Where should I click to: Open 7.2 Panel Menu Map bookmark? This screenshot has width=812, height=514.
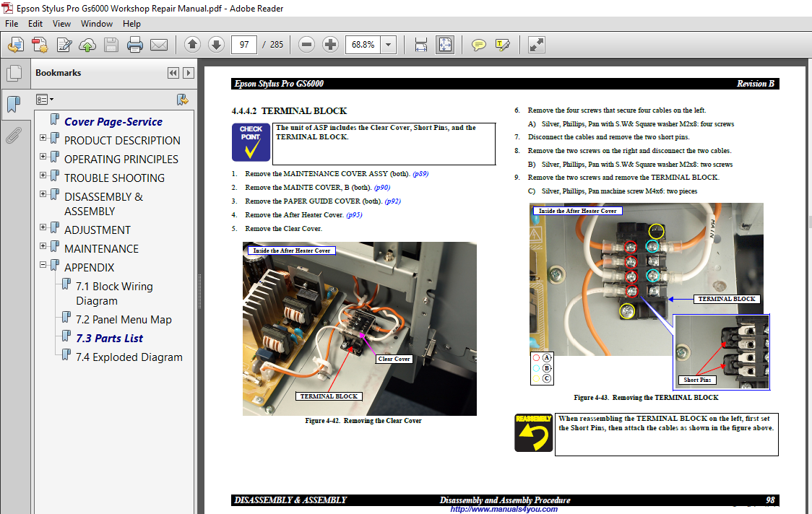point(124,320)
